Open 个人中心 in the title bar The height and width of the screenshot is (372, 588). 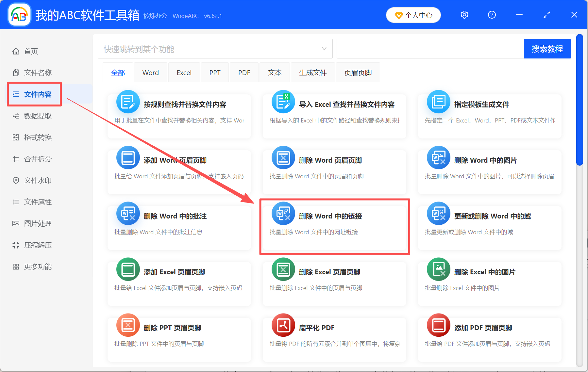click(x=413, y=15)
